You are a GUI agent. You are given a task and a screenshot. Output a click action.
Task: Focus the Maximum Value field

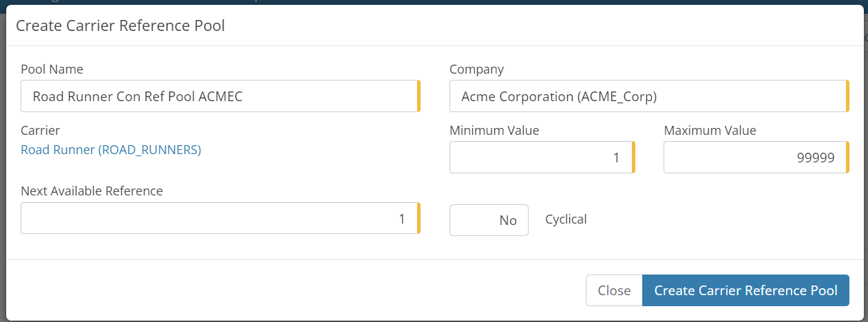(754, 158)
